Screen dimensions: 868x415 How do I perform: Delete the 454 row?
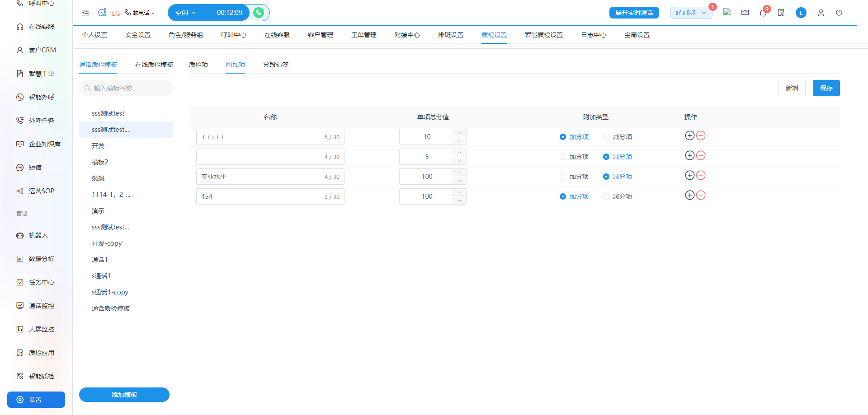coord(701,195)
